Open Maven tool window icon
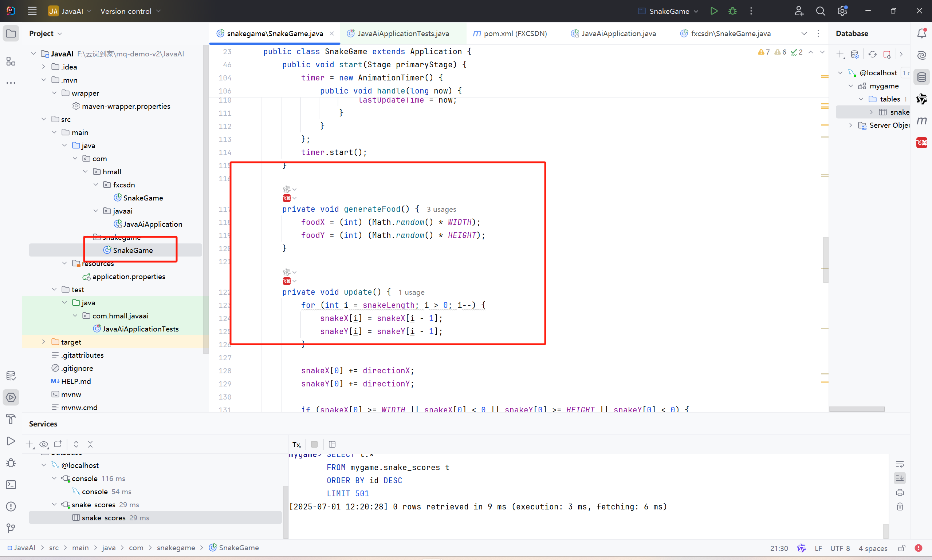The height and width of the screenshot is (560, 932). [x=921, y=121]
